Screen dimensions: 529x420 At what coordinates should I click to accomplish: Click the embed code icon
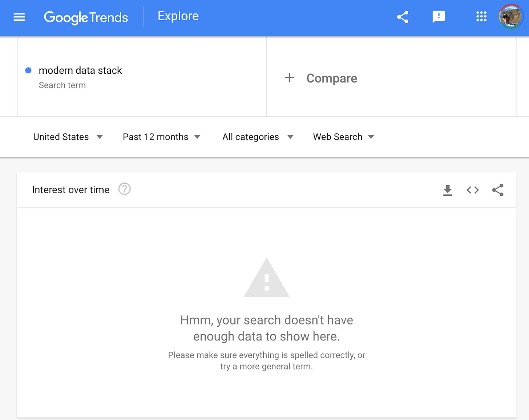[473, 190]
